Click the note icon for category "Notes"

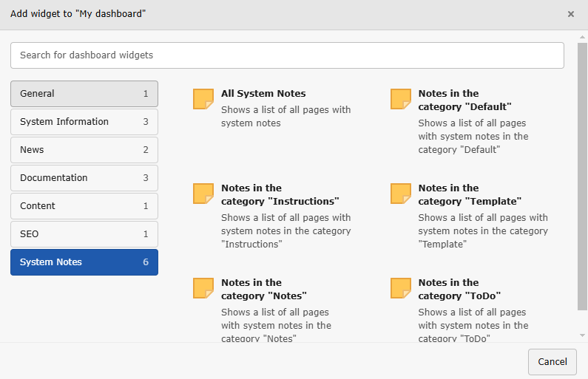point(203,288)
